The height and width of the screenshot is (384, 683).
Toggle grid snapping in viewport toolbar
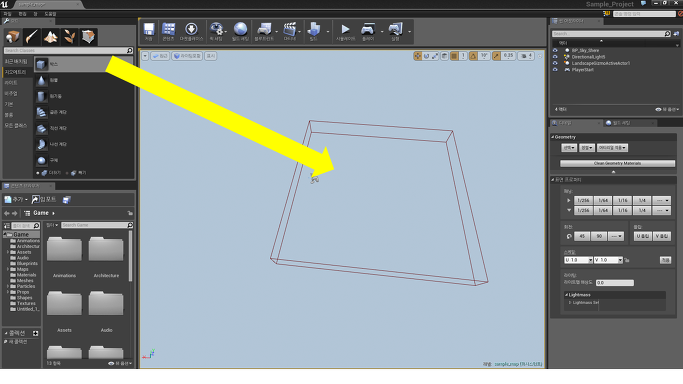click(454, 56)
